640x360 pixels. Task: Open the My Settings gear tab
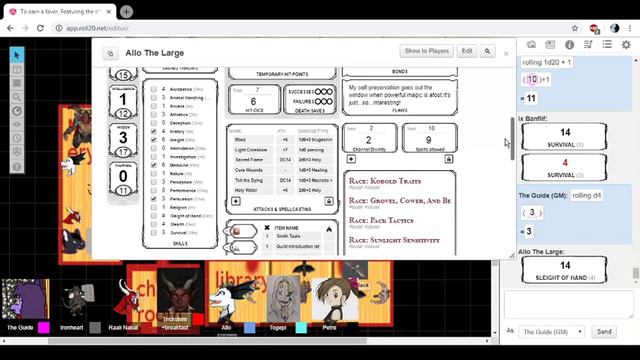point(626,44)
